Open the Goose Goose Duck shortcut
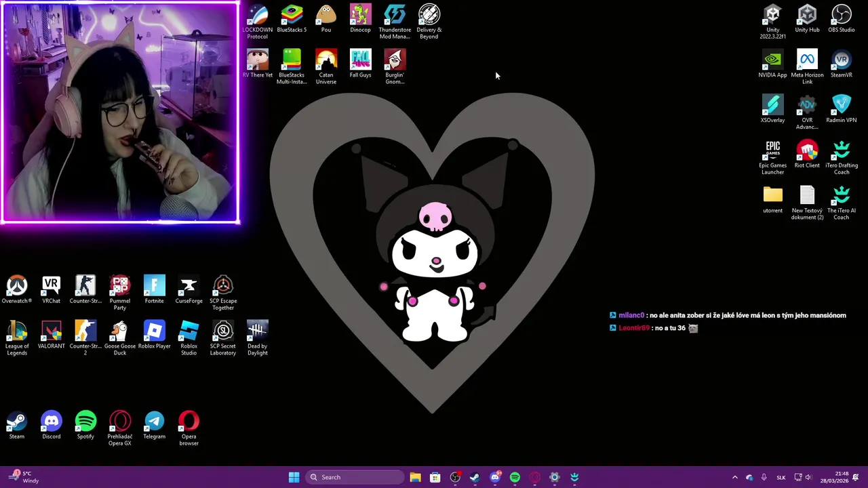Image resolution: width=868 pixels, height=488 pixels. point(119,338)
